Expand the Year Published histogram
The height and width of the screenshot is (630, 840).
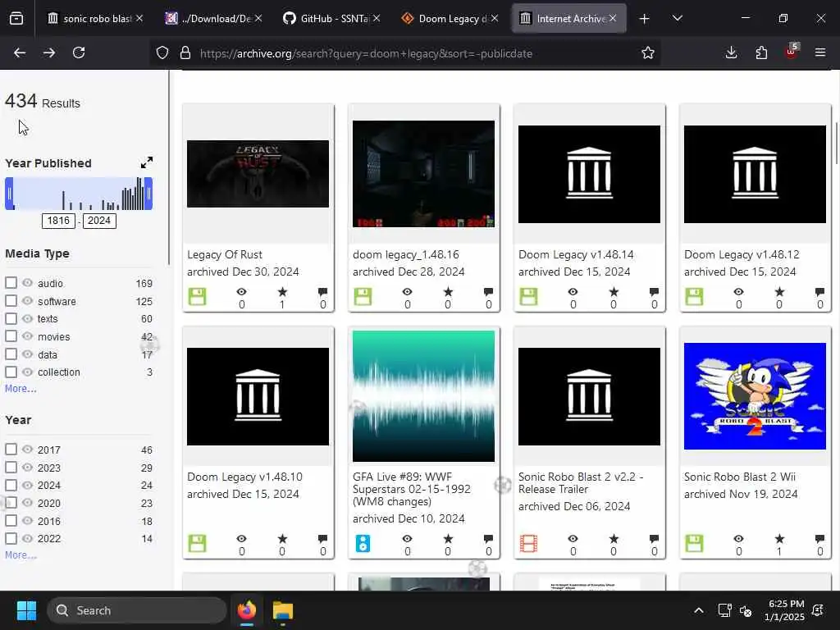(x=146, y=162)
